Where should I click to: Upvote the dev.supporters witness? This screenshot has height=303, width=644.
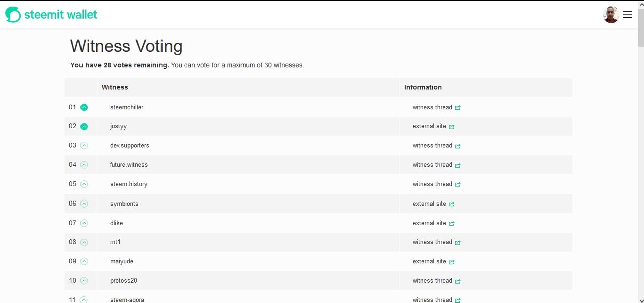(84, 146)
